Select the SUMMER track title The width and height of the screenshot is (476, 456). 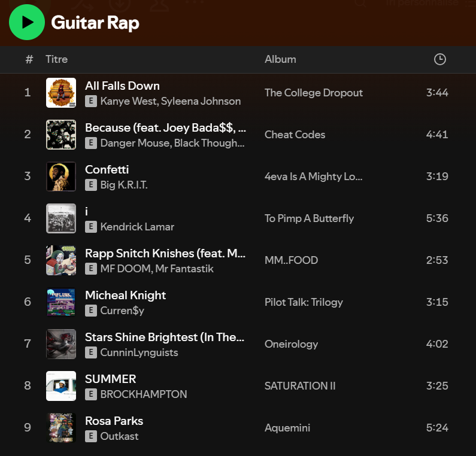(111, 379)
